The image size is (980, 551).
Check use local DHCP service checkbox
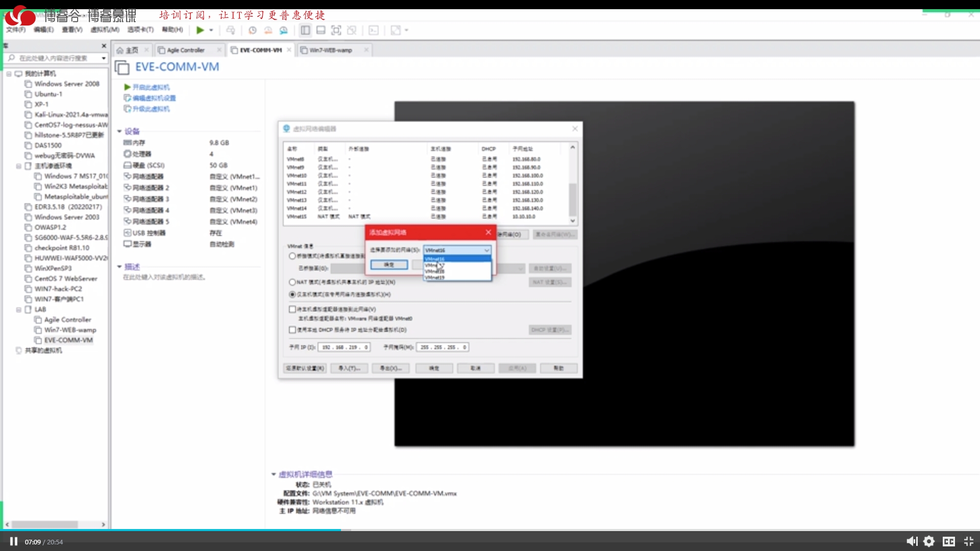(x=292, y=330)
